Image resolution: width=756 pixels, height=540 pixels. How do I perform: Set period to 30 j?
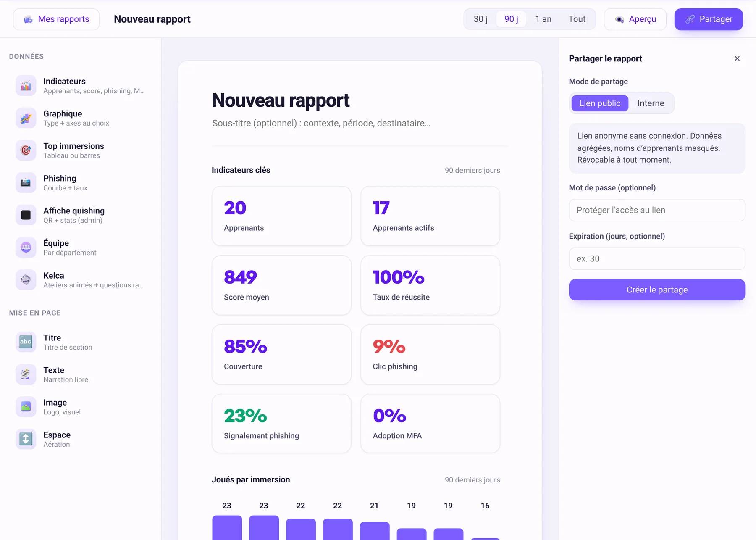click(x=480, y=19)
